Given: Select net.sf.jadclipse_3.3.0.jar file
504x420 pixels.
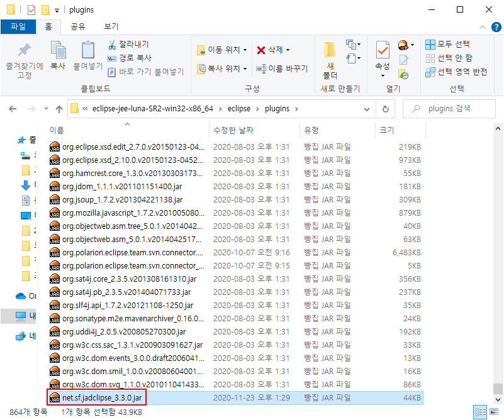Looking at the screenshot, I should (236, 398).
